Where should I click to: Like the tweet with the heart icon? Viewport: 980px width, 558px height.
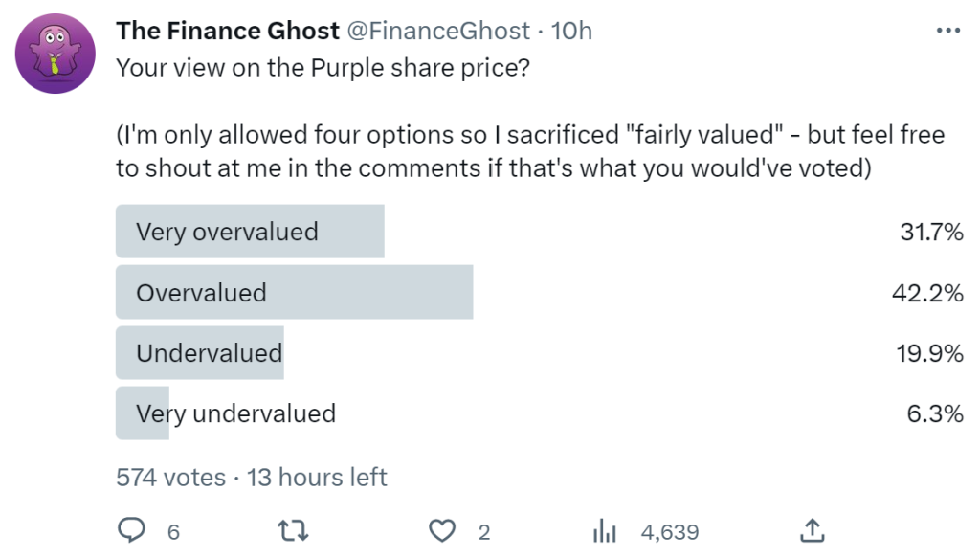click(x=441, y=530)
